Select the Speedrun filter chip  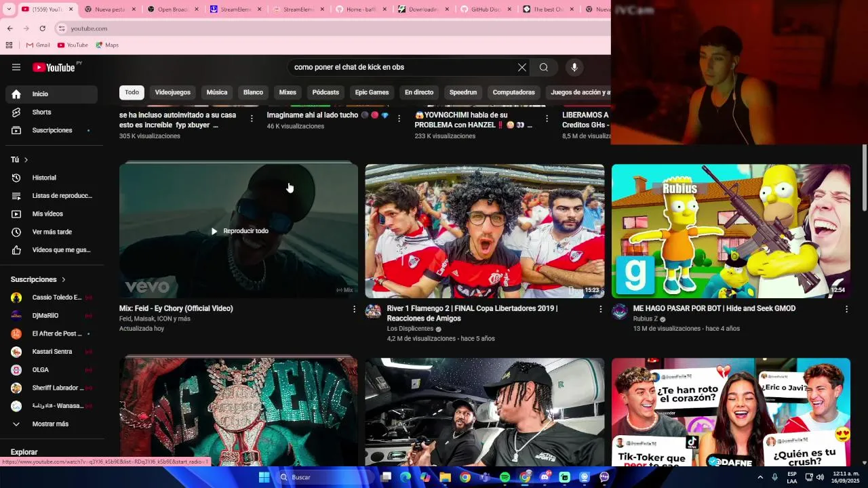coord(463,92)
